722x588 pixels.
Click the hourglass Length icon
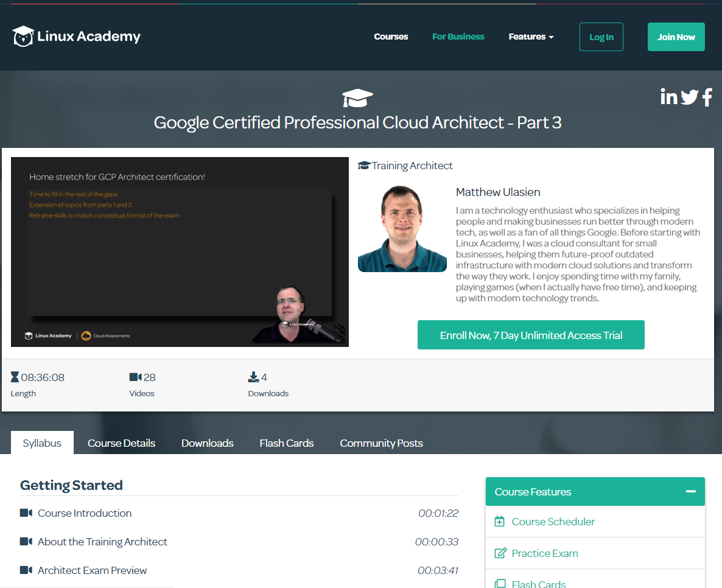coord(15,377)
